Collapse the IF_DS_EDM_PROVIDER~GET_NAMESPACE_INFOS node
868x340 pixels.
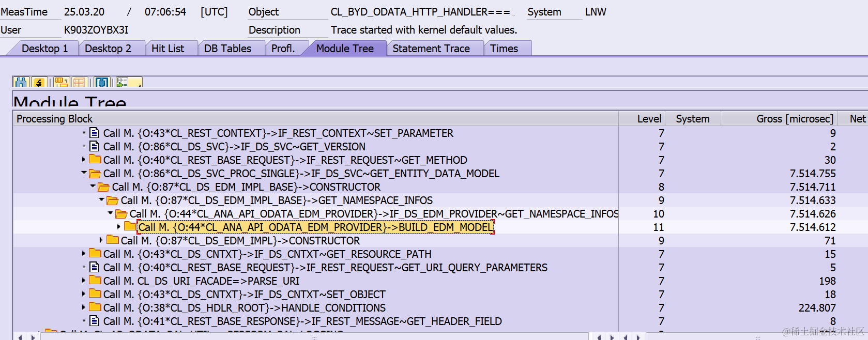point(110,213)
